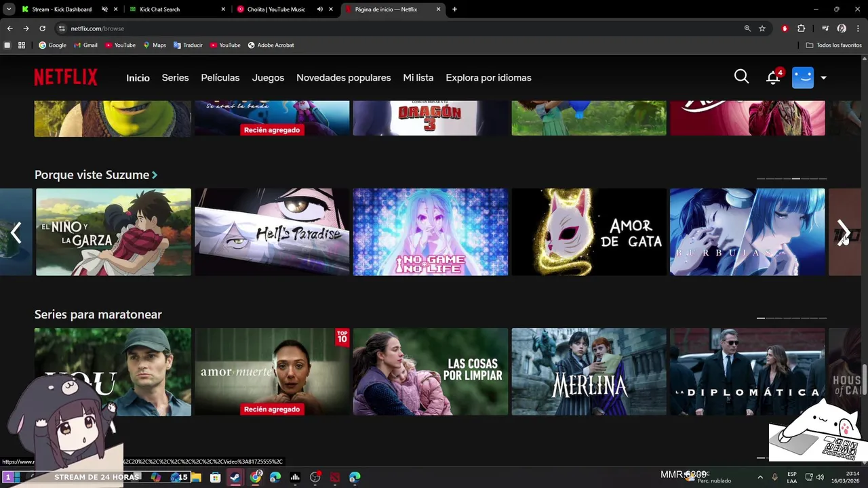Image resolution: width=868 pixels, height=488 pixels.
Task: Open the media controls music icon
Action: [x=825, y=28]
